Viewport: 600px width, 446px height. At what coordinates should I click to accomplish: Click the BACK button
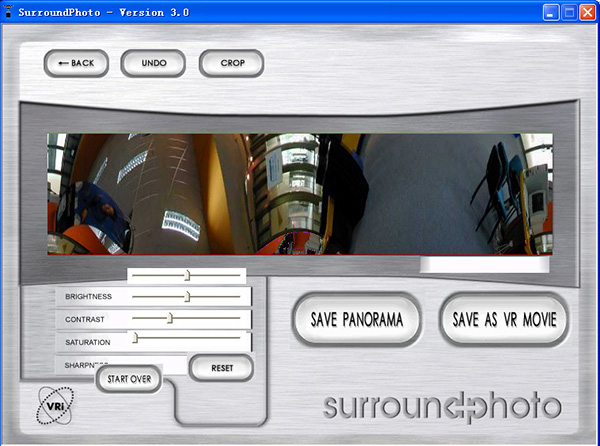coord(76,63)
